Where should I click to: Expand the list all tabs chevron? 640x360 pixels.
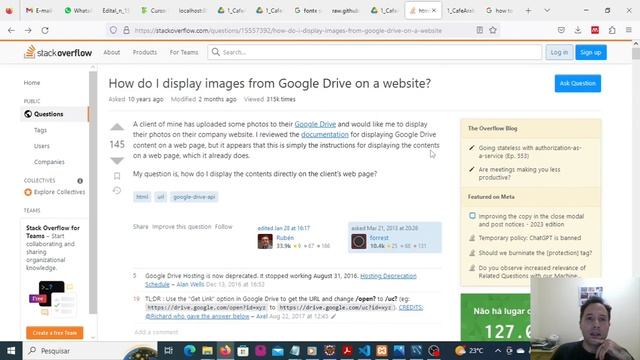(x=547, y=11)
